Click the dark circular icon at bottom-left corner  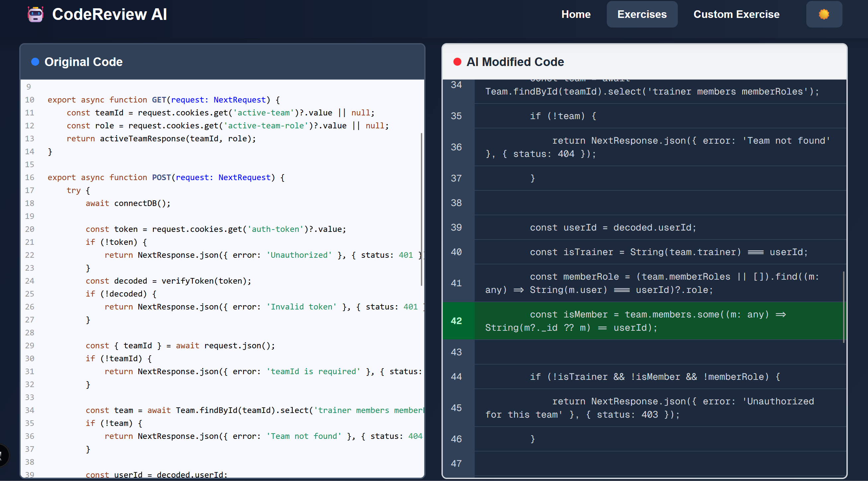[3, 455]
